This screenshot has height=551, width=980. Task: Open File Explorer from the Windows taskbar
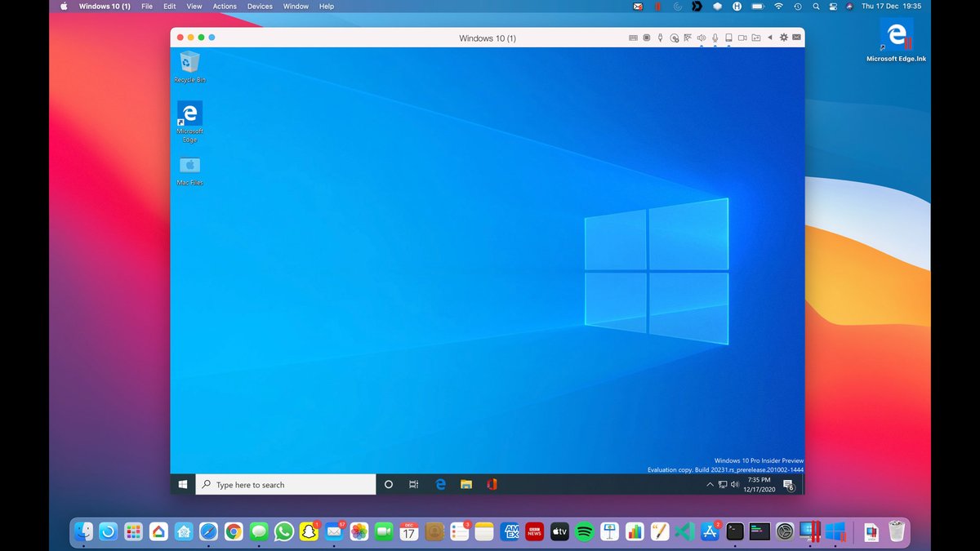466,484
